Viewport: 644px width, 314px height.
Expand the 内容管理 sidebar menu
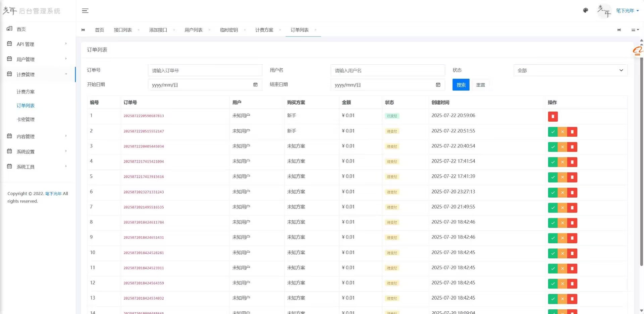click(x=38, y=136)
